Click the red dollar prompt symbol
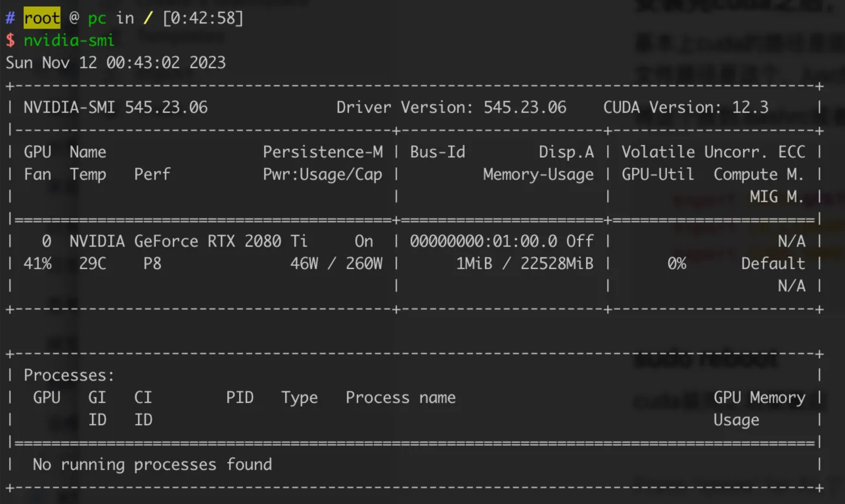Screen dimensions: 845x504 11,41
